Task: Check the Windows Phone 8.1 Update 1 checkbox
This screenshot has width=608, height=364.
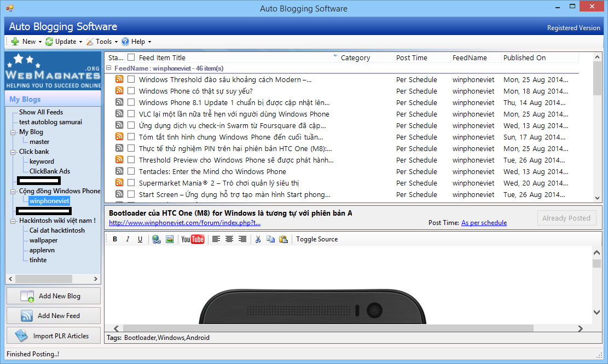Action: [x=131, y=102]
